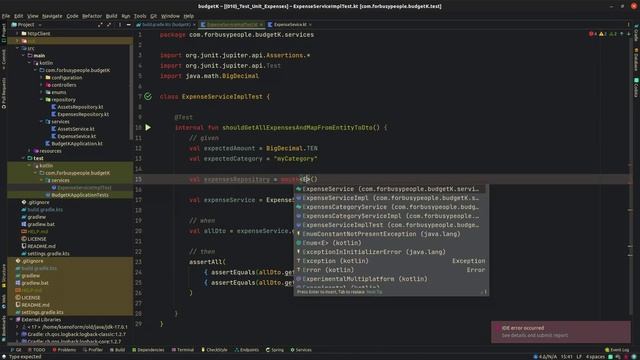Image resolution: width=640 pixels, height=360 pixels.
Task: Open the Dependencies tool window
Action: pos(148,350)
